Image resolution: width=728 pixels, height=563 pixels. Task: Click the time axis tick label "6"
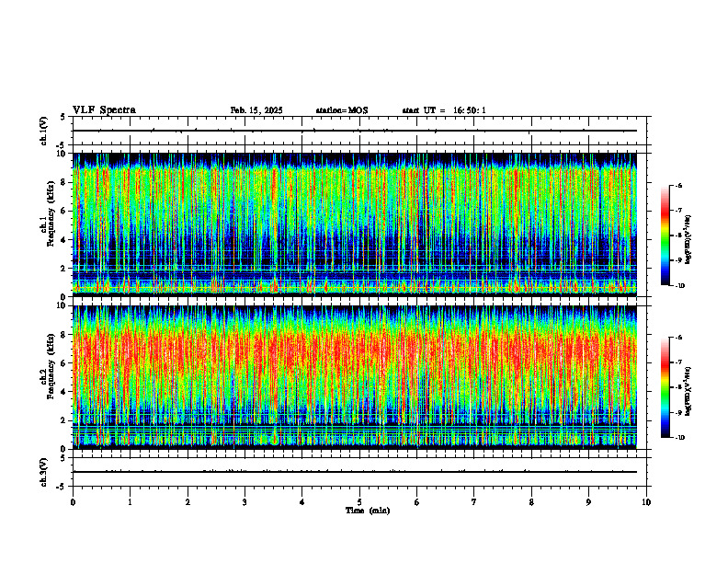416,502
